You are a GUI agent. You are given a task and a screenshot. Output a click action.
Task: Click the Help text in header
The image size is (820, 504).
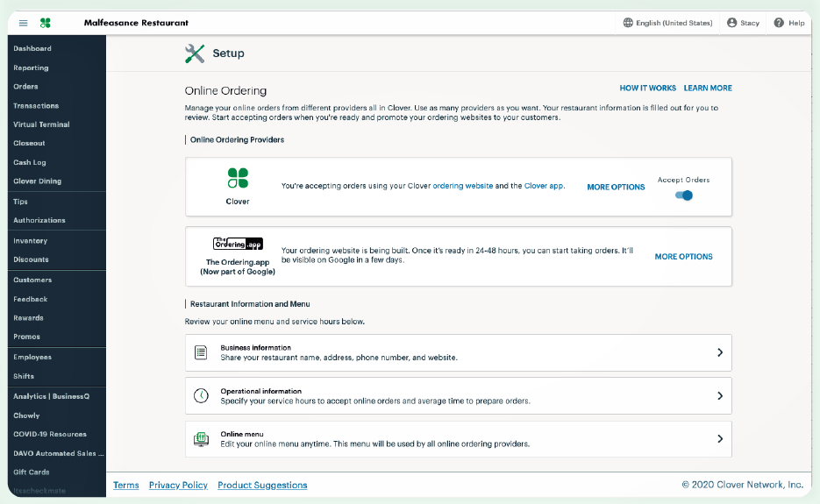pyautogui.click(x=796, y=23)
